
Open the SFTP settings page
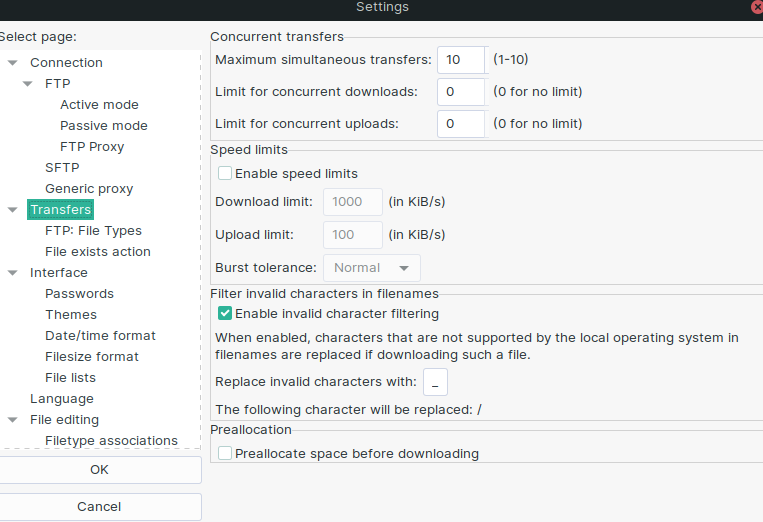coord(62,168)
